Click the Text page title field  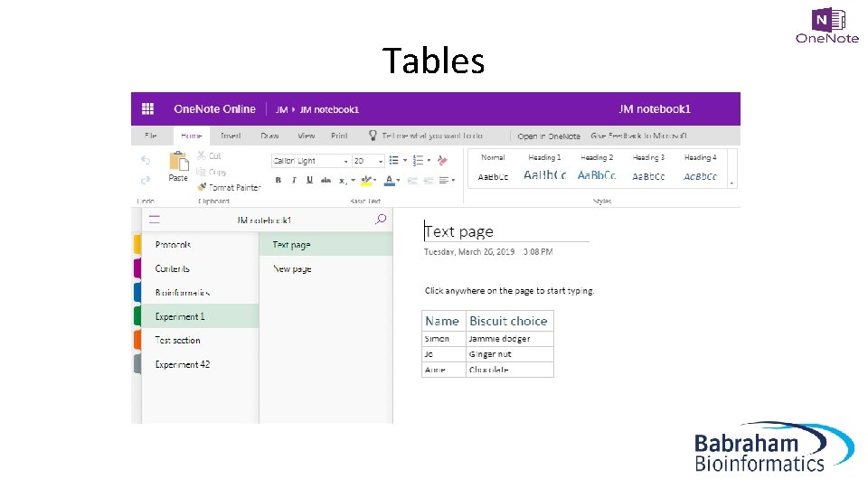tap(506, 231)
